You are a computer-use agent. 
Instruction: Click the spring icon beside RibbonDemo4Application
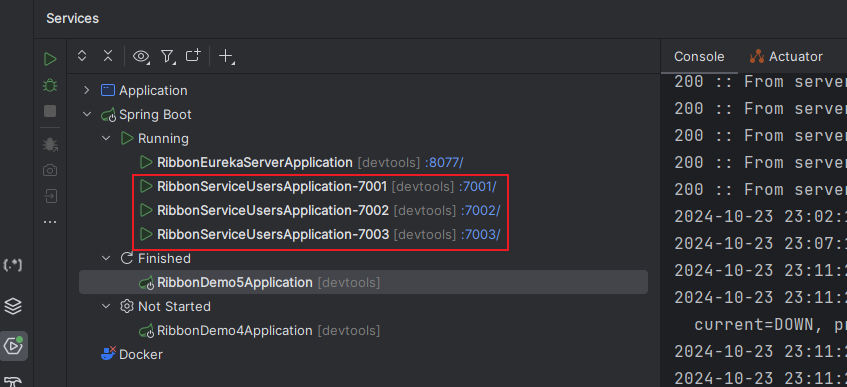tap(146, 331)
